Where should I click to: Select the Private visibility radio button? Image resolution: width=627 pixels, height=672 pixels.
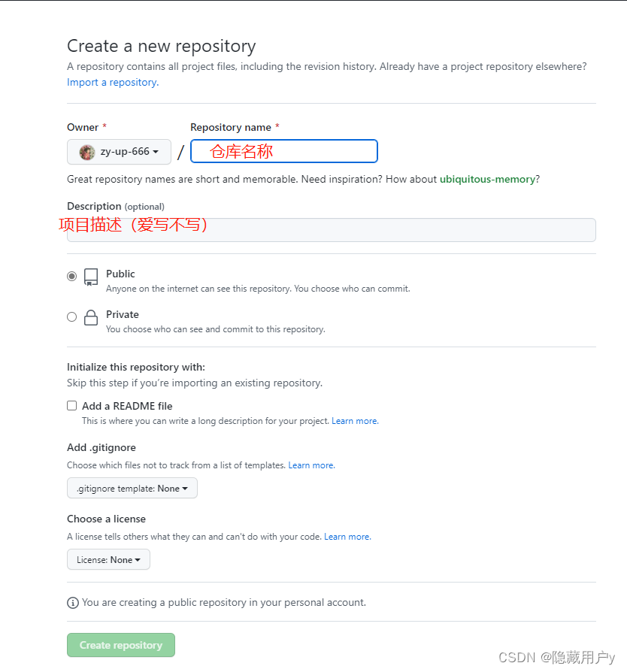coord(71,316)
